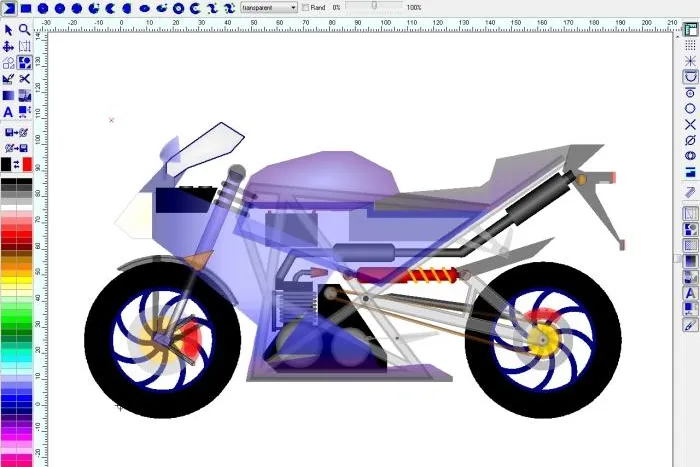Select the arrow pointer tool

(8, 30)
